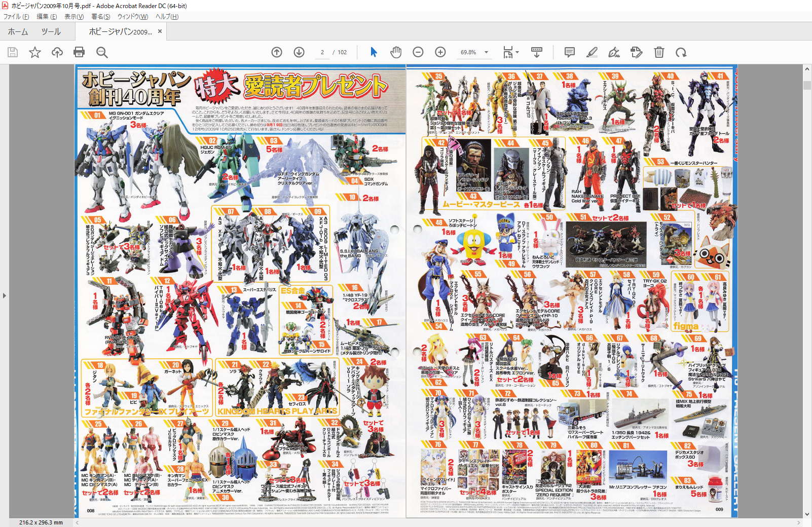The width and height of the screenshot is (812, 527).
Task: Add a sticky note comment
Action: (x=570, y=52)
